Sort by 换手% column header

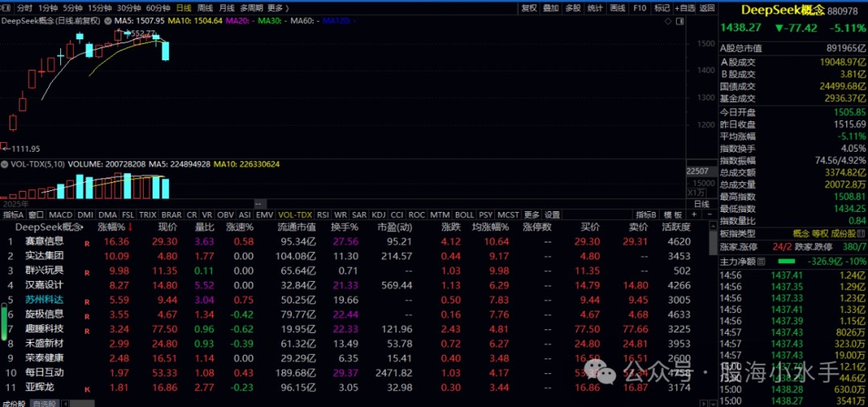pyautogui.click(x=345, y=227)
